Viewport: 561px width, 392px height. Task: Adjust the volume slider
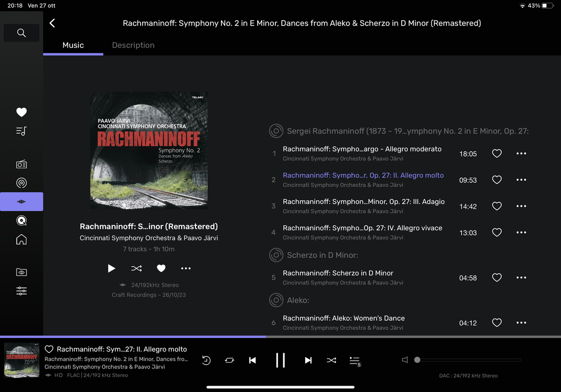(467, 360)
